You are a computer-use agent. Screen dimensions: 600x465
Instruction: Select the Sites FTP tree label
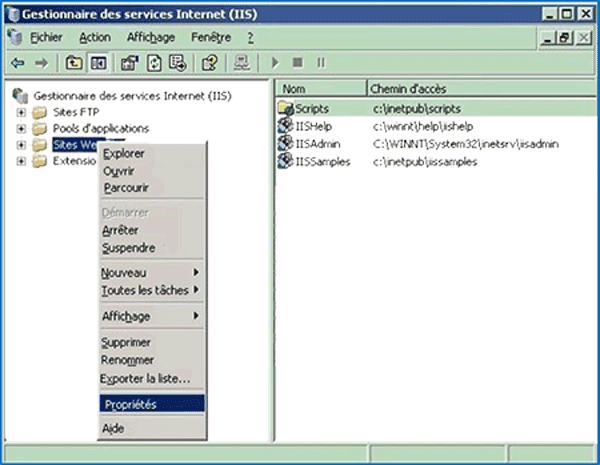76,112
